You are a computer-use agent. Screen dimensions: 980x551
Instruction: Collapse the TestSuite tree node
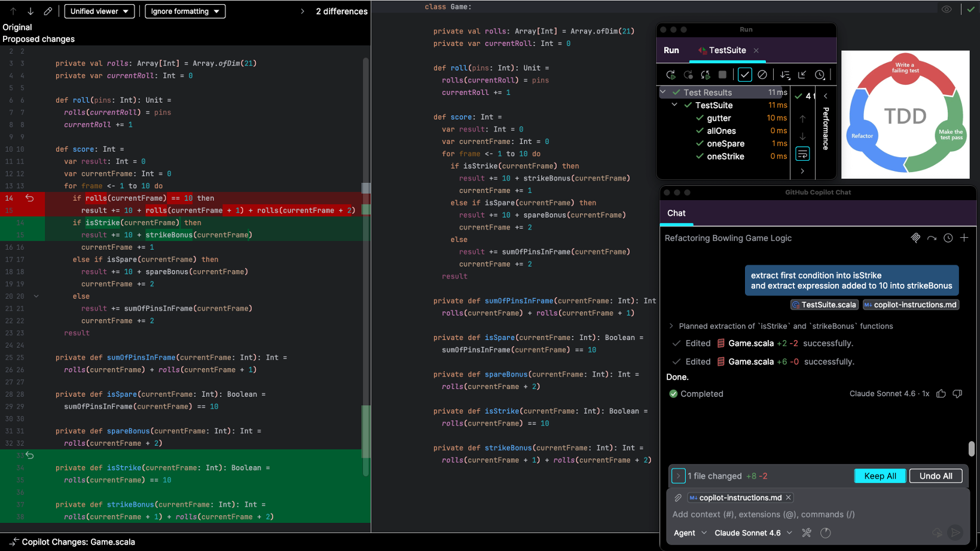pyautogui.click(x=674, y=105)
